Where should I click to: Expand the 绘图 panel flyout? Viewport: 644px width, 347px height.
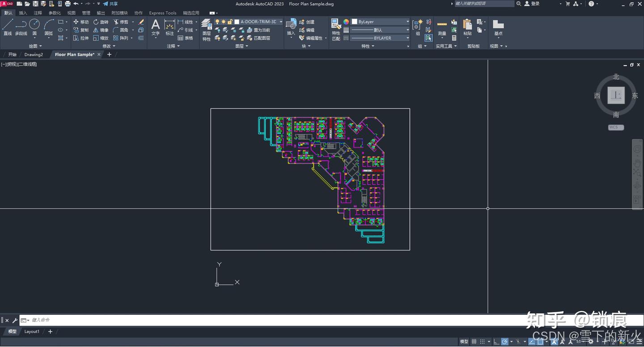34,46
